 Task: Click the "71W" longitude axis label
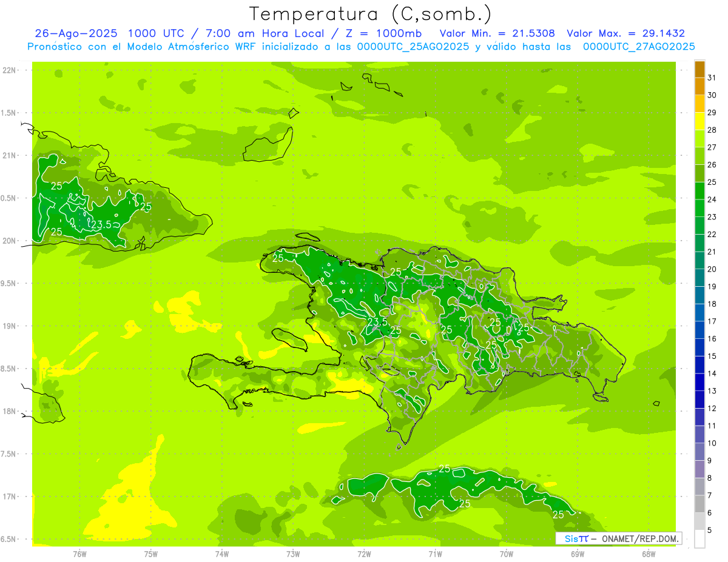point(435,554)
